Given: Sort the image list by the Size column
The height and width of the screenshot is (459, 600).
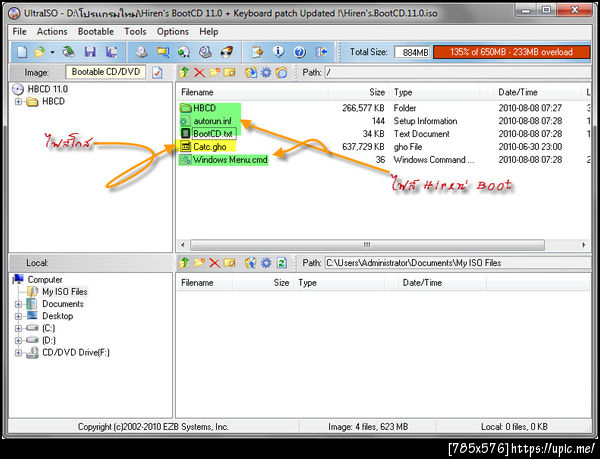Looking at the screenshot, I should [x=359, y=92].
